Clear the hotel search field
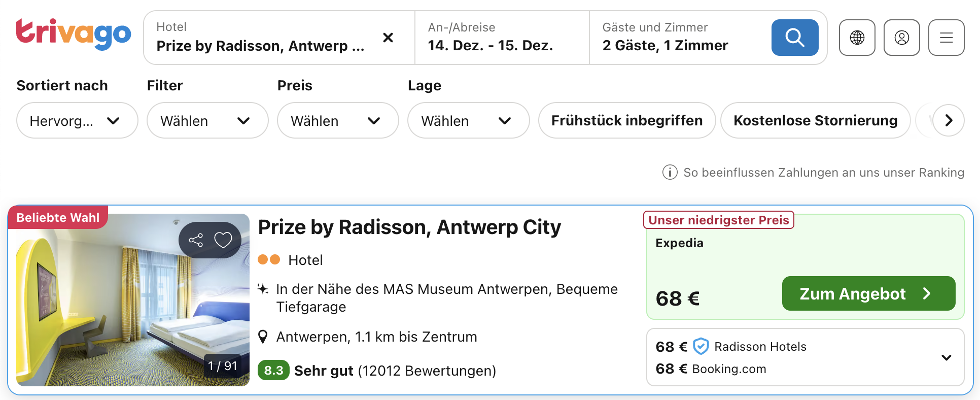Viewport: 980px width, 400px height. click(x=388, y=38)
